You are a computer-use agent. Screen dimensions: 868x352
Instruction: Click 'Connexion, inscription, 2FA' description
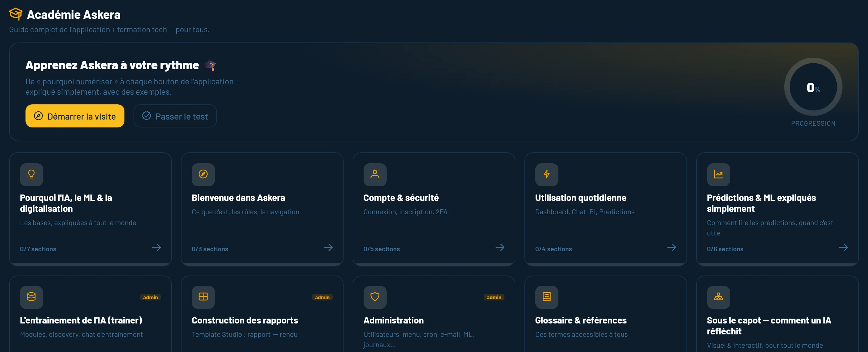405,212
